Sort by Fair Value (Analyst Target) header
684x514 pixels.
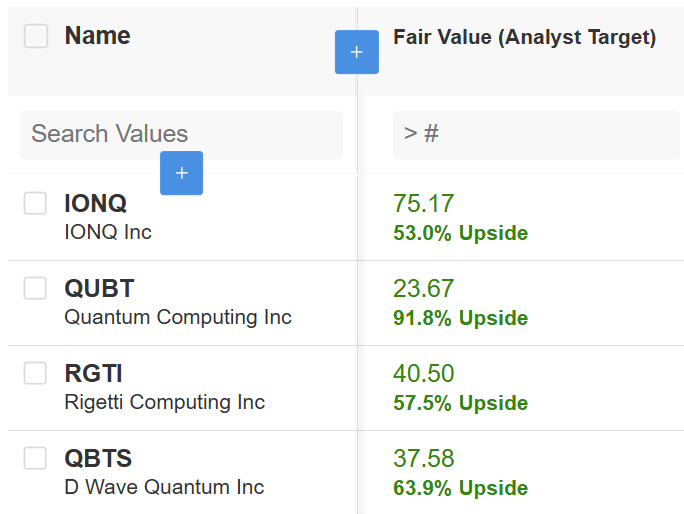click(x=524, y=38)
